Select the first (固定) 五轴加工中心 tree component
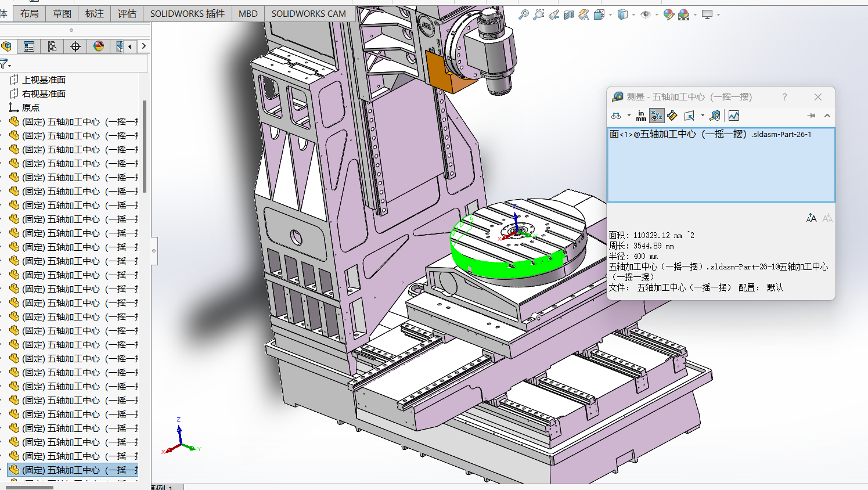The width and height of the screenshot is (868, 490). (74, 122)
